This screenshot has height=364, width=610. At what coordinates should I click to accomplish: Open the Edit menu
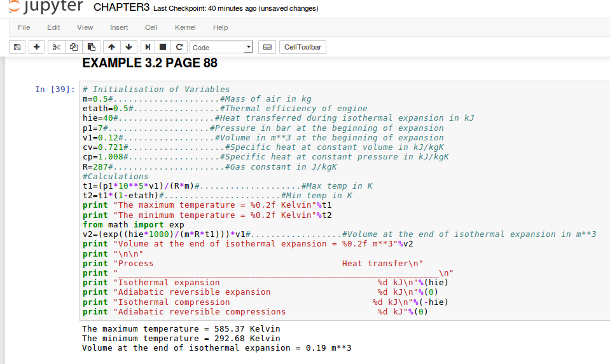point(53,27)
